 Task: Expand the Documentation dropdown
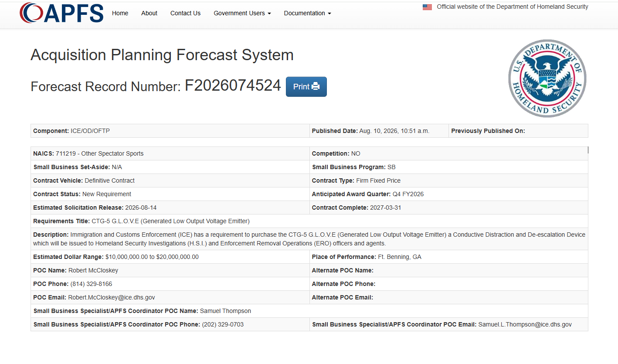[x=308, y=13]
